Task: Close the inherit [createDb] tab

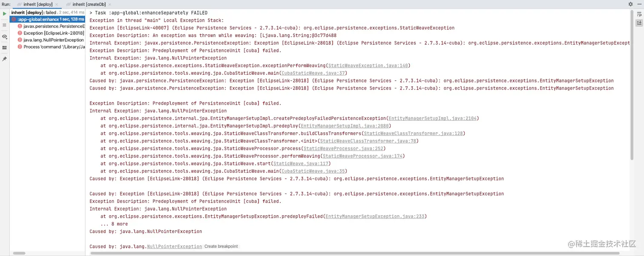Action: [x=109, y=4]
